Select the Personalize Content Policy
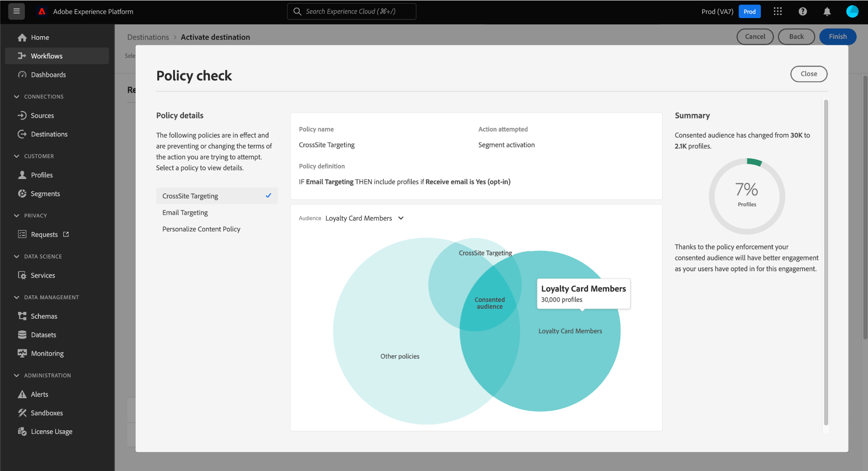The height and width of the screenshot is (471, 868). coord(217,229)
